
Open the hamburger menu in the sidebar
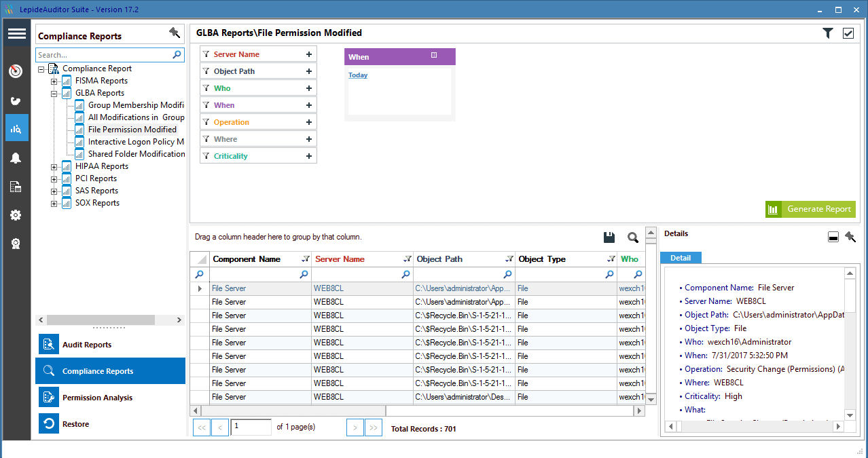pyautogui.click(x=16, y=34)
